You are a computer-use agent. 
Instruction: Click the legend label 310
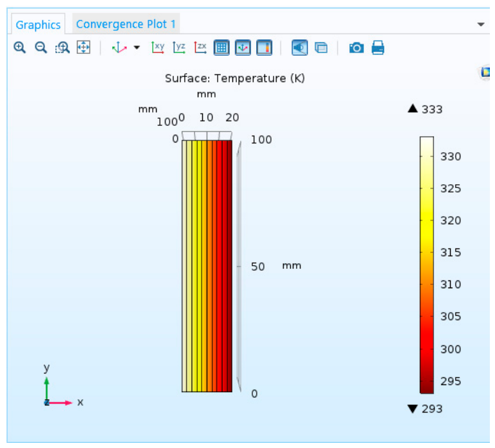pyautogui.click(x=451, y=284)
